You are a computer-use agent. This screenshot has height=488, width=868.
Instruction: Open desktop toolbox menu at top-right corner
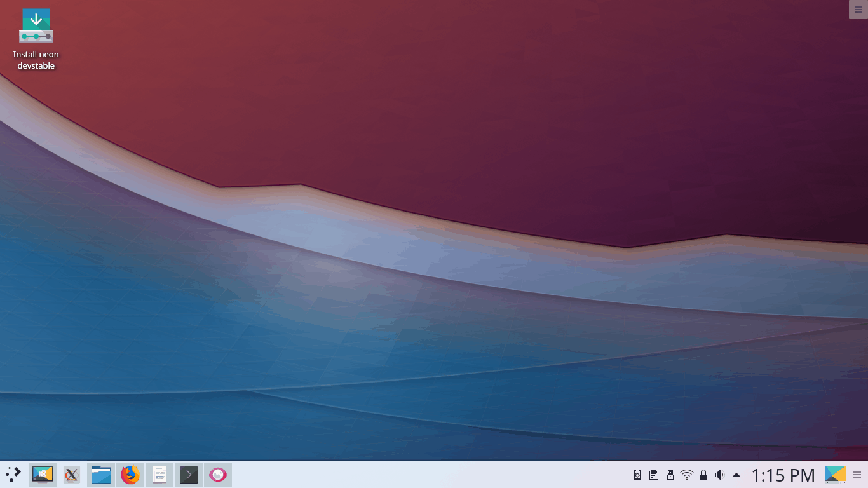(x=858, y=10)
